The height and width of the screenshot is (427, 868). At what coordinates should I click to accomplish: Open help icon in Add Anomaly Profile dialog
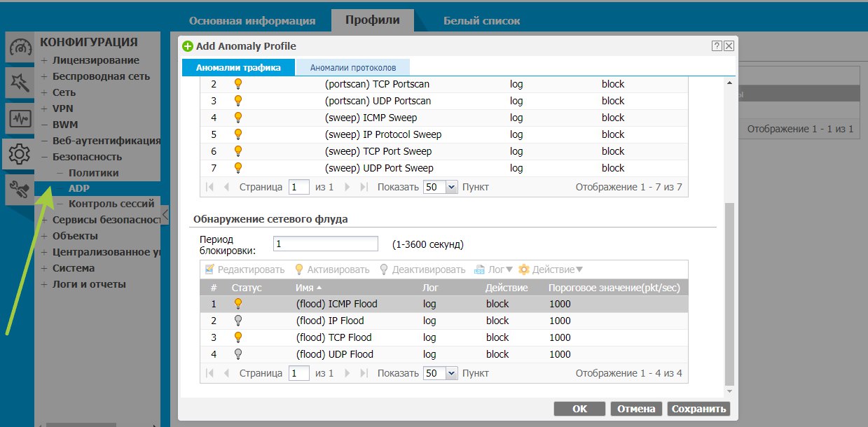coord(717,46)
